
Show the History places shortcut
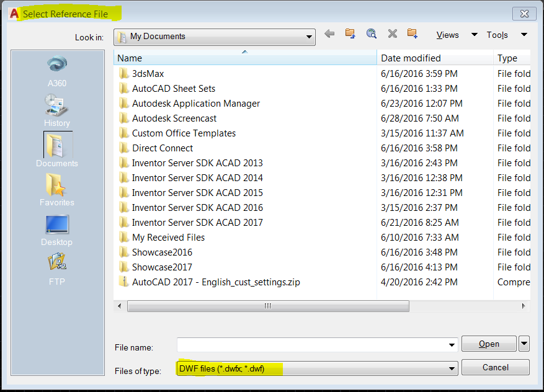coord(57,111)
